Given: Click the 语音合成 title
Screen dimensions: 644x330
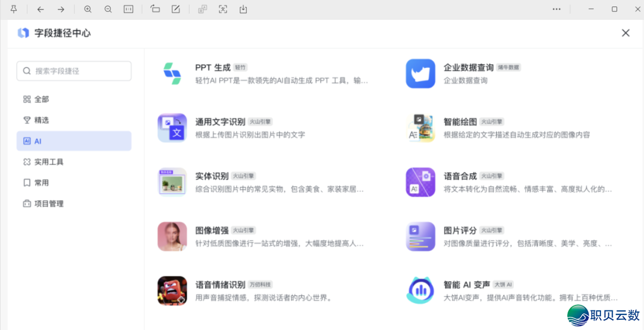Looking at the screenshot, I should pos(460,176).
